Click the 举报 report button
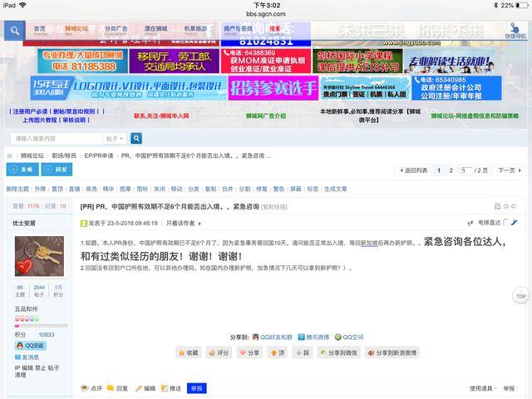The width and height of the screenshot is (532, 399). coord(196,388)
